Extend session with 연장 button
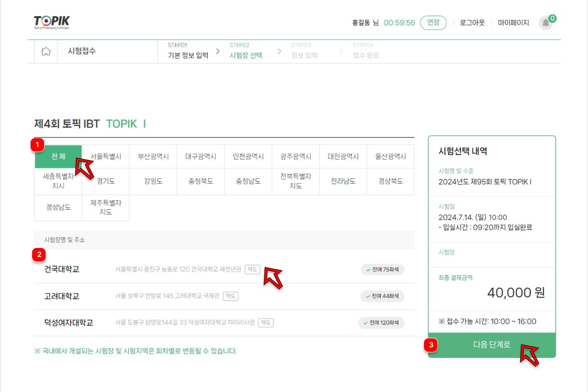This screenshot has height=392, width=588. pyautogui.click(x=433, y=23)
